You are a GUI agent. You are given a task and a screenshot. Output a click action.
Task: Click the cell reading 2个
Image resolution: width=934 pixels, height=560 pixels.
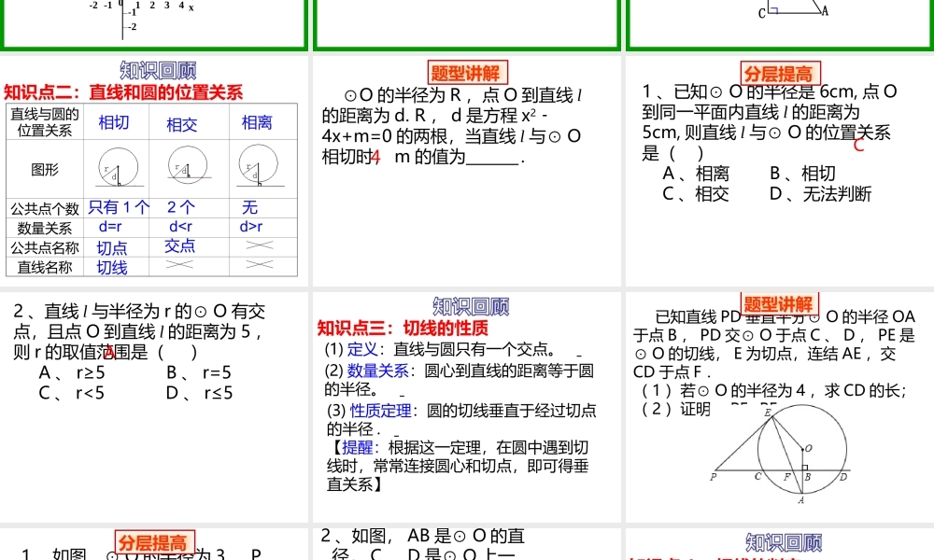tap(181, 207)
